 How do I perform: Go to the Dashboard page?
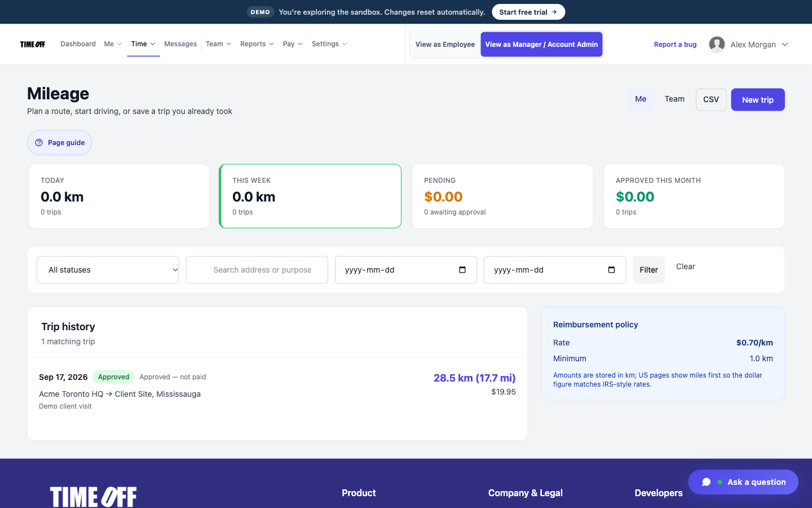[78, 44]
